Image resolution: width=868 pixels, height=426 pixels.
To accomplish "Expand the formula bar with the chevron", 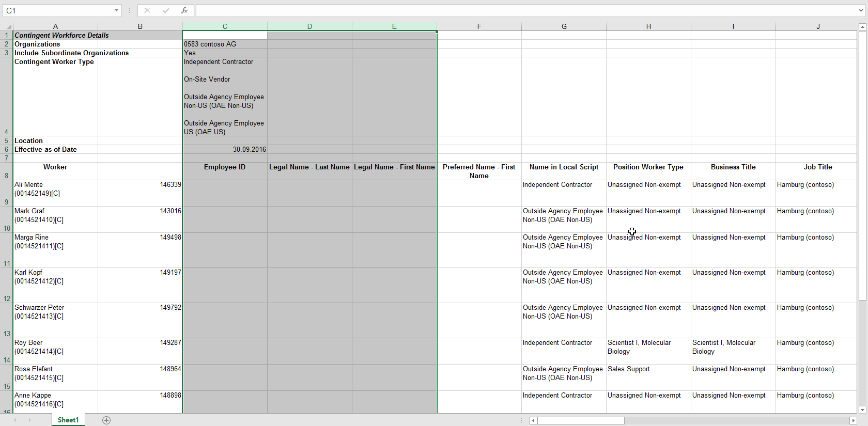I will [860, 10].
